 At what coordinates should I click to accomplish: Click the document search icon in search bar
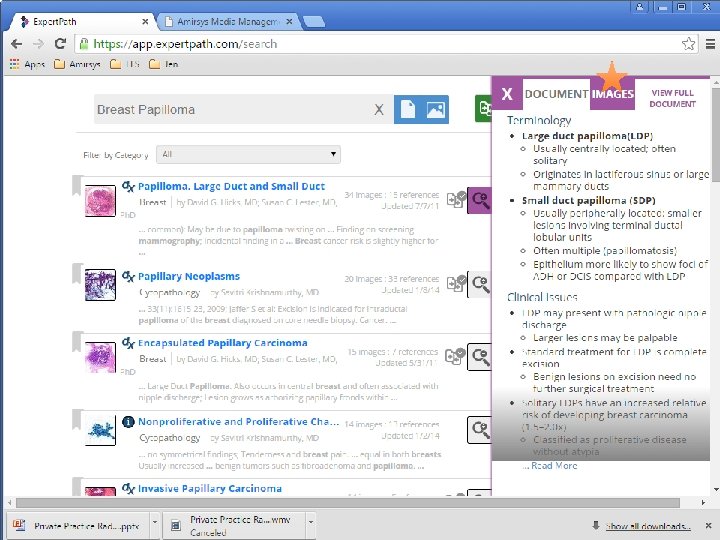pos(407,109)
